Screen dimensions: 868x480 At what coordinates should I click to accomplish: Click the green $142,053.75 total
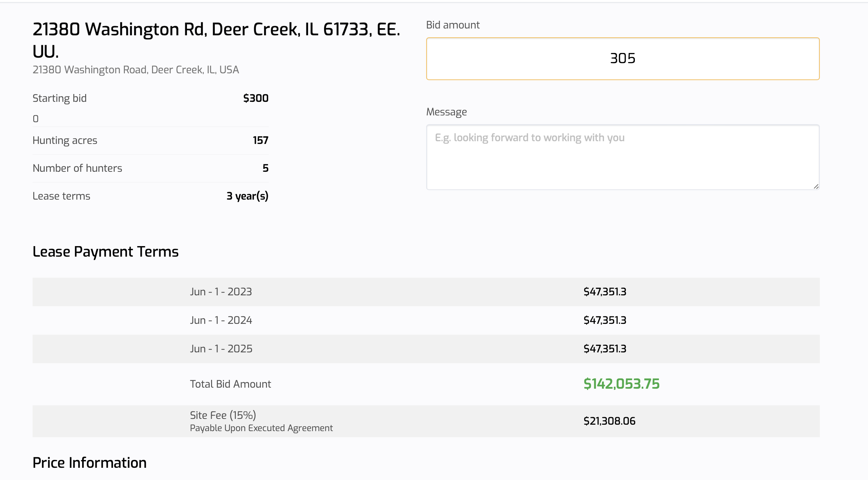coord(621,384)
